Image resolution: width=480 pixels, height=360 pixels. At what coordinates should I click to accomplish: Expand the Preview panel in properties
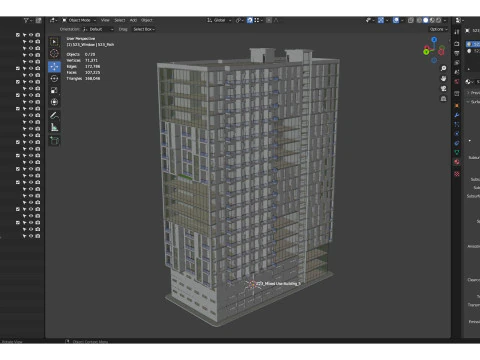[x=473, y=93]
